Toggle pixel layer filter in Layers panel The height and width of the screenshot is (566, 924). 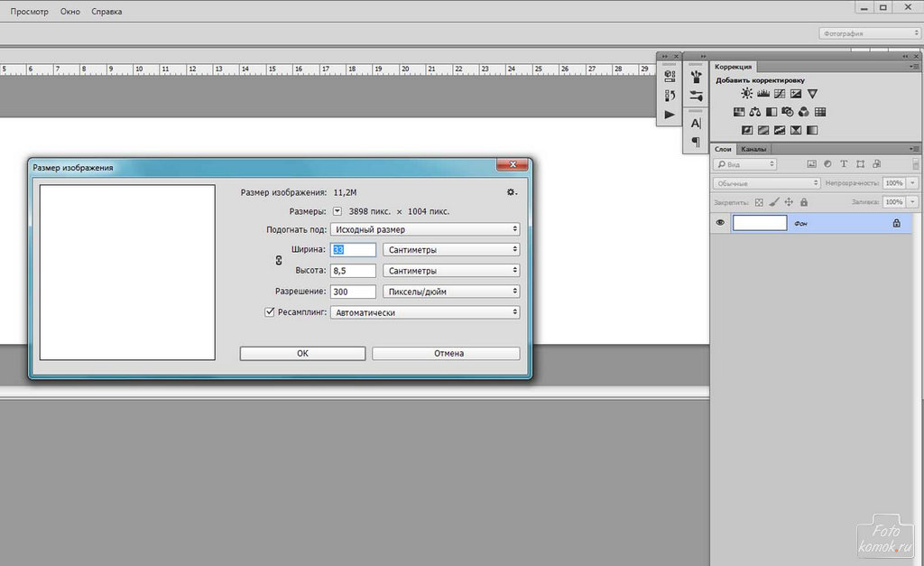point(811,164)
